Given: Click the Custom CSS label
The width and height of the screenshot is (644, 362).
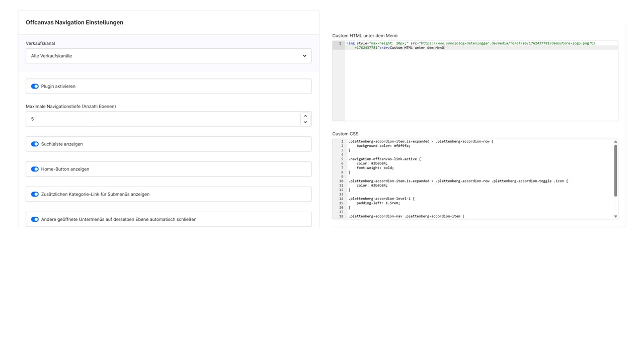Looking at the screenshot, I should 345,134.
